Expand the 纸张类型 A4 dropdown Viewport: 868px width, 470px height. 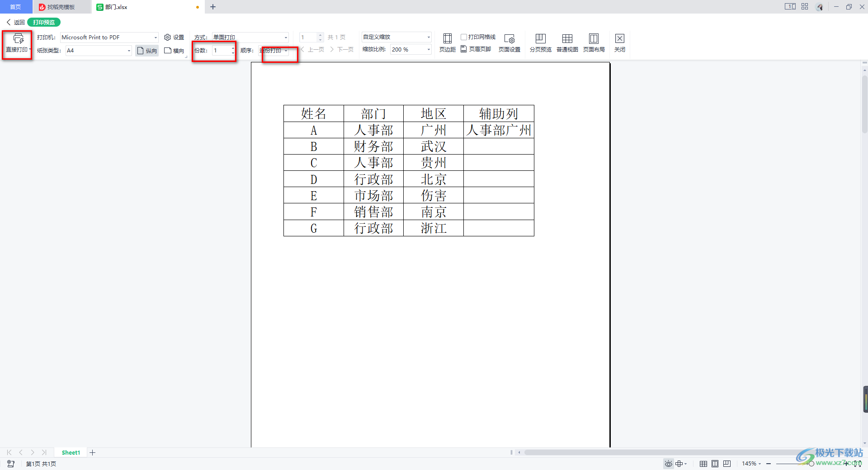[129, 51]
